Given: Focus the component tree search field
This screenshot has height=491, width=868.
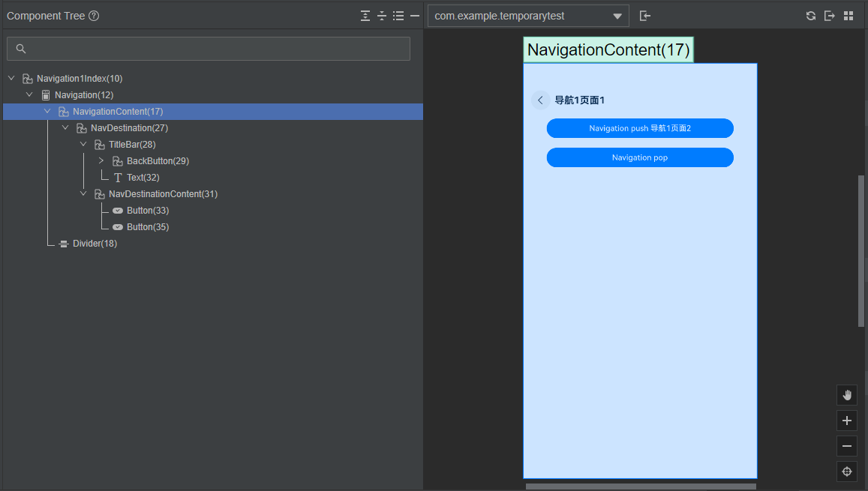Looking at the screenshot, I should (209, 49).
